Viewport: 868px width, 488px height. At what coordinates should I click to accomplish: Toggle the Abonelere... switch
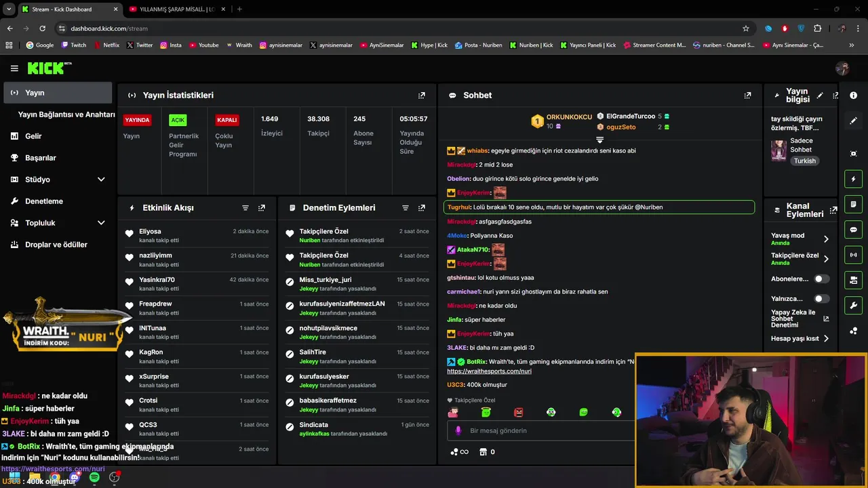822,279
